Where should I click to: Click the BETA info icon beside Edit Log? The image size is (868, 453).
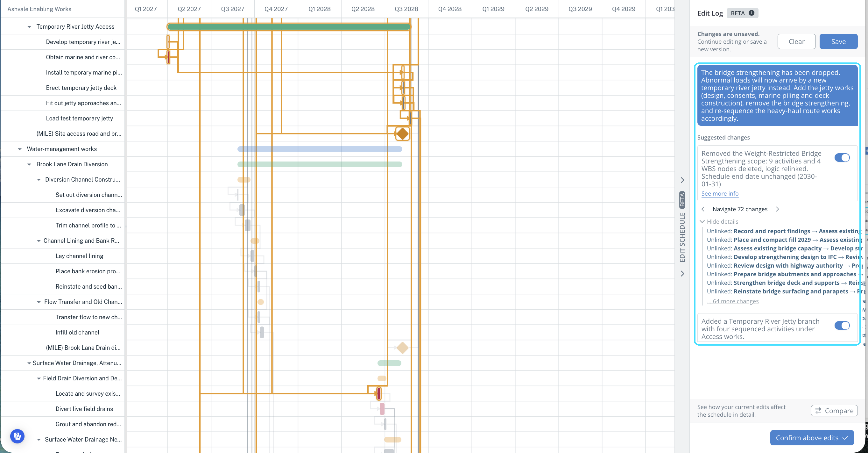[x=752, y=13]
